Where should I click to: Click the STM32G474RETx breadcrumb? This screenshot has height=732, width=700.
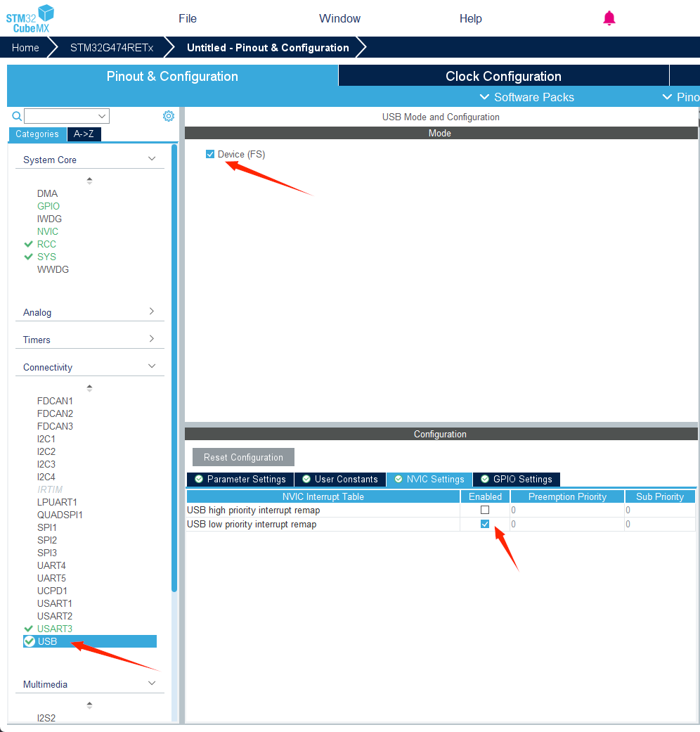coord(112,48)
